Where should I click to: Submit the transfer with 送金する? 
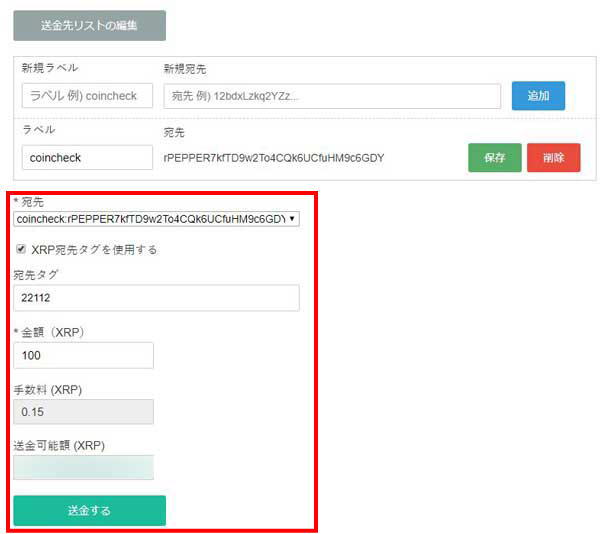coord(89,510)
